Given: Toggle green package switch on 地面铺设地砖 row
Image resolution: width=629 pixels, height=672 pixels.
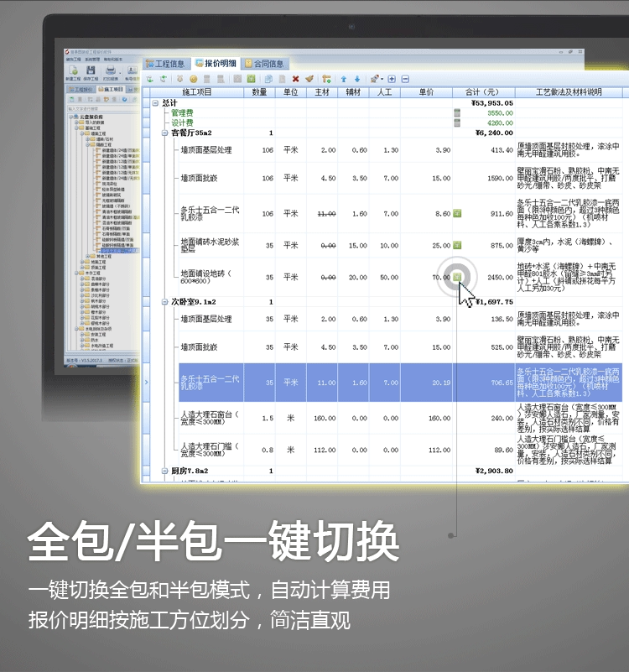Looking at the screenshot, I should 457,278.
